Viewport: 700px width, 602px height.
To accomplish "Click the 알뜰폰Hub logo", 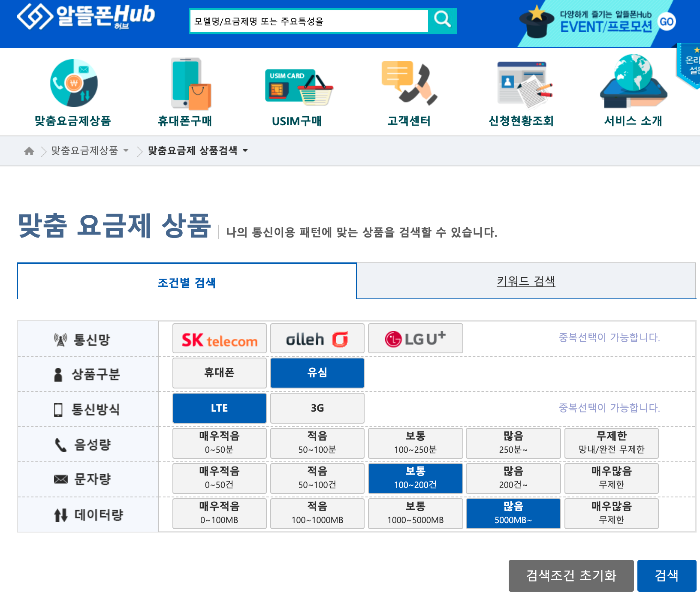I will [86, 16].
